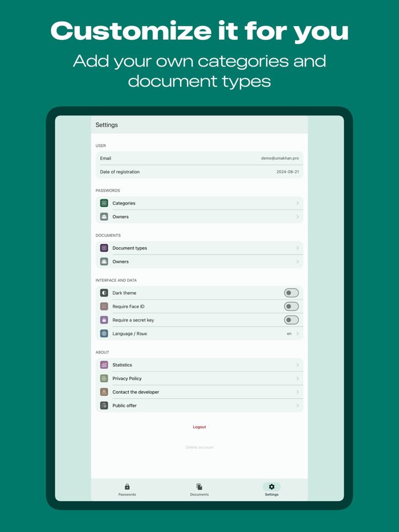Viewport: 399px width, 532px height.
Task: Click the Documents icon in bottom bar
Action: 199,486
